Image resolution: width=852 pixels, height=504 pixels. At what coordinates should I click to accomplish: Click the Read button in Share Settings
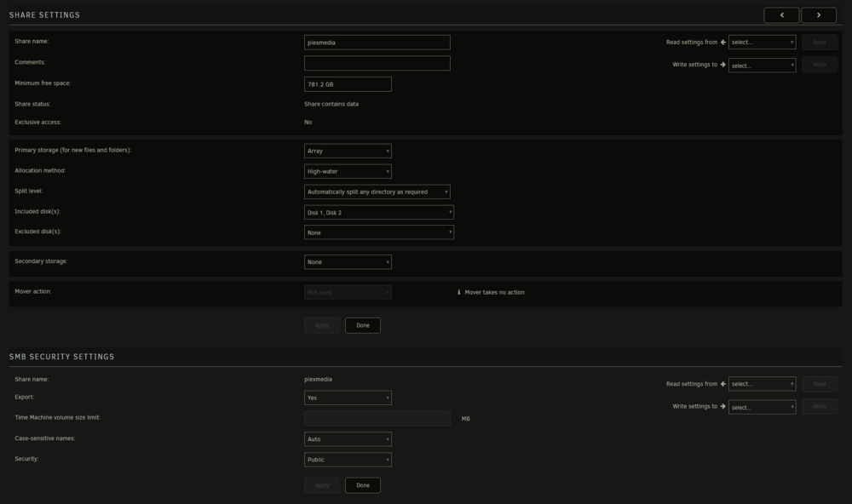[x=820, y=42]
